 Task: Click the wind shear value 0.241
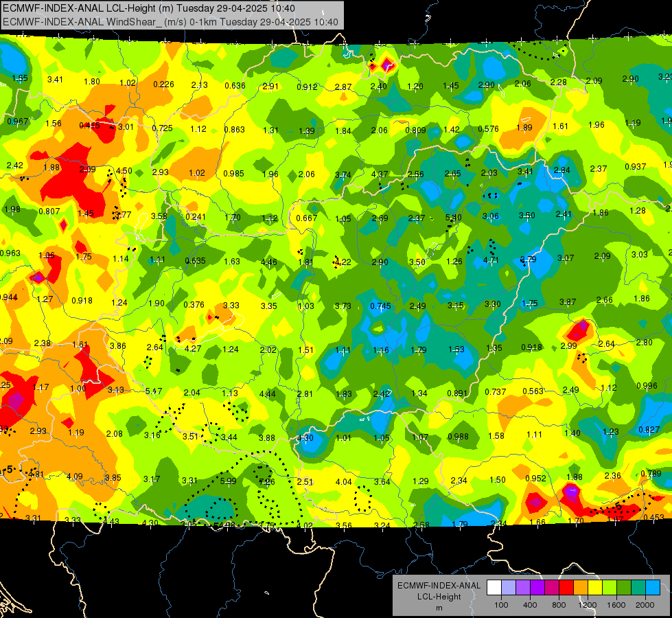click(x=196, y=216)
